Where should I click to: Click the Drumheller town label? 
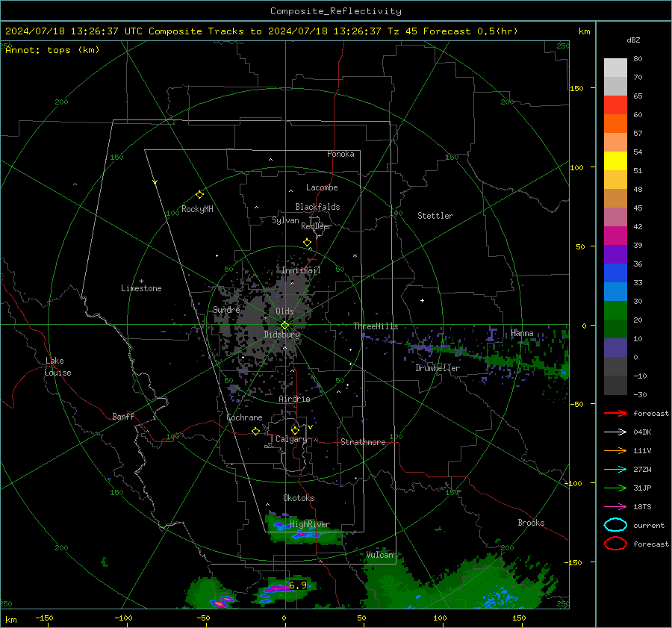[438, 368]
